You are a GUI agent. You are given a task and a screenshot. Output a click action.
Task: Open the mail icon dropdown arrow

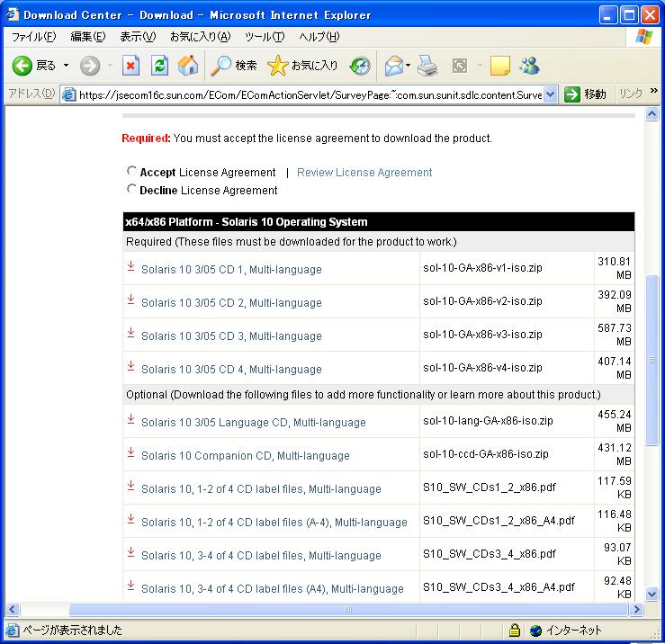(408, 66)
